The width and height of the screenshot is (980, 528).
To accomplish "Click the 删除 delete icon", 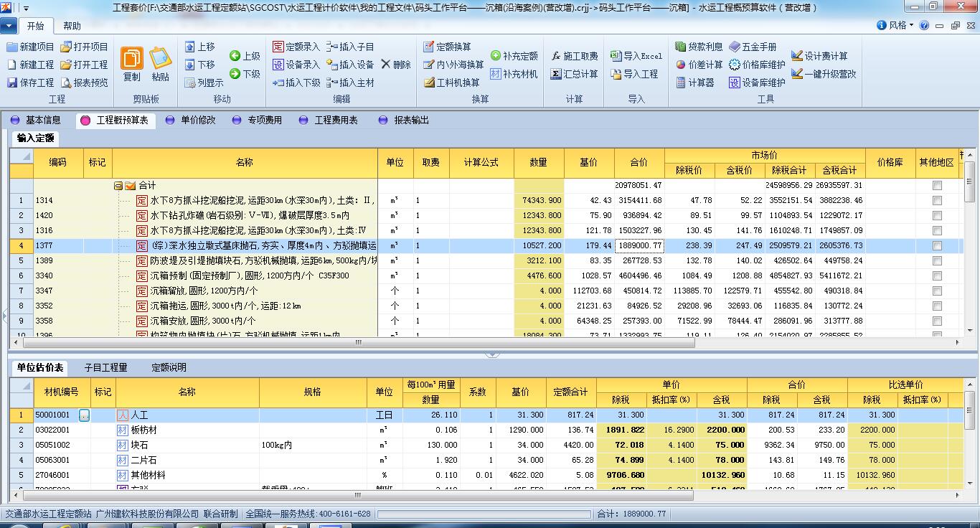I will click(386, 65).
